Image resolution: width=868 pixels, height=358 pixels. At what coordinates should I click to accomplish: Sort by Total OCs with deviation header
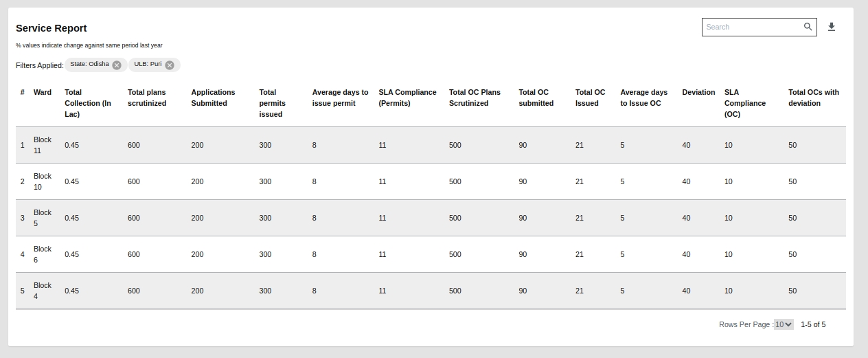point(813,98)
